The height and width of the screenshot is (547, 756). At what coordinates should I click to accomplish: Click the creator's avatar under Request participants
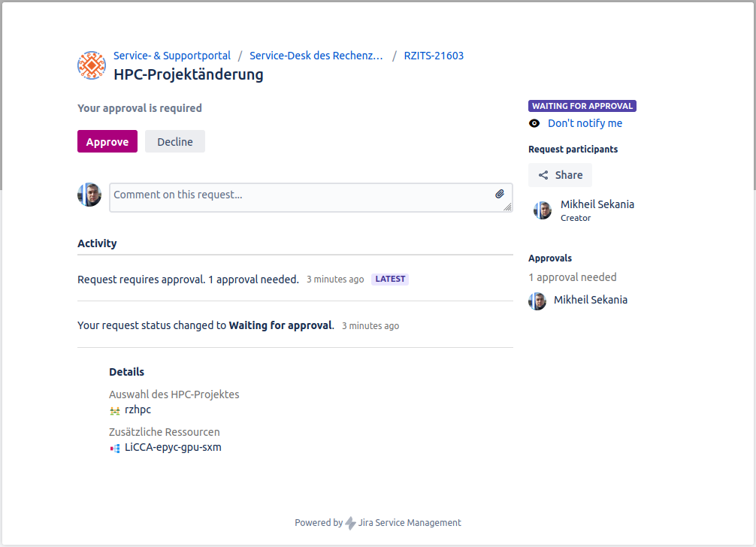click(x=543, y=210)
